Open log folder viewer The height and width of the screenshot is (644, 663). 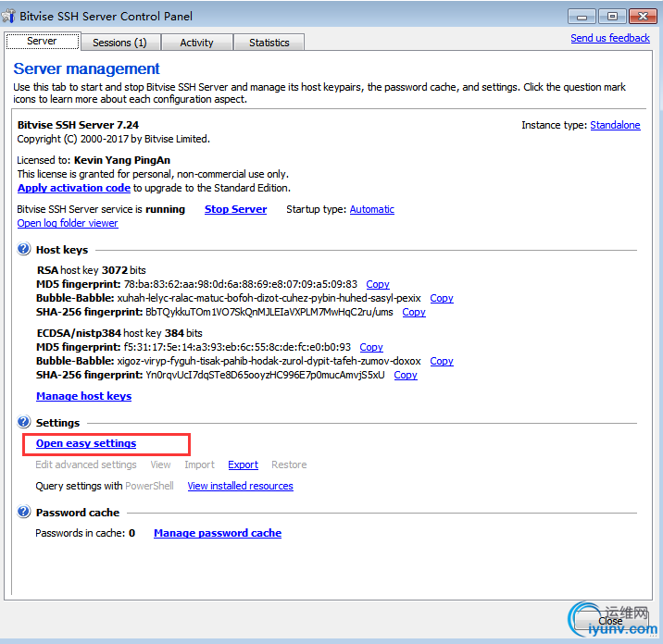click(68, 223)
